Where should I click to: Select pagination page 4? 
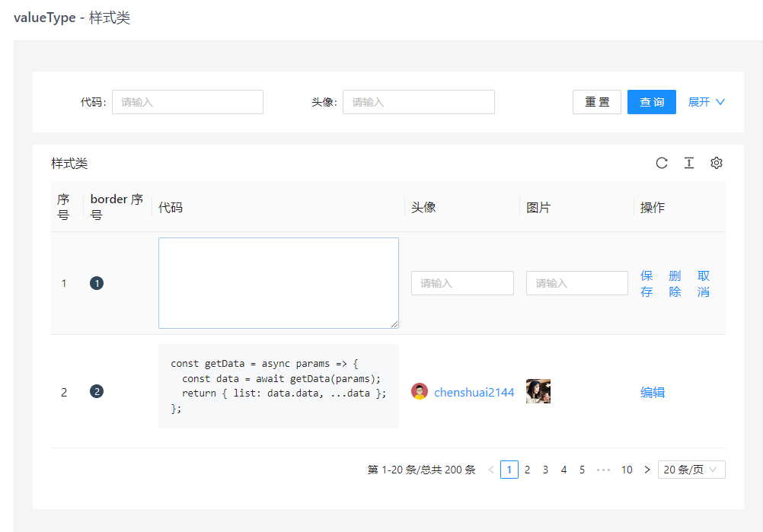(x=564, y=470)
